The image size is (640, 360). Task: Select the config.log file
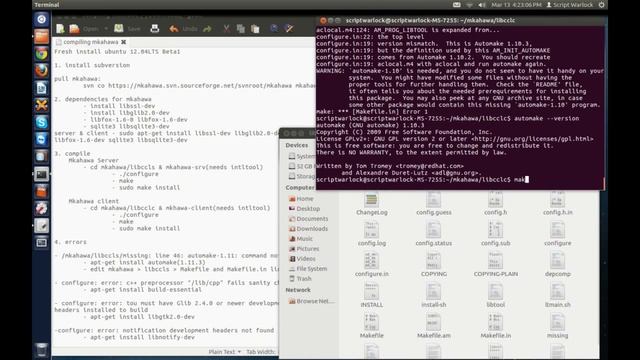pyautogui.click(x=371, y=235)
